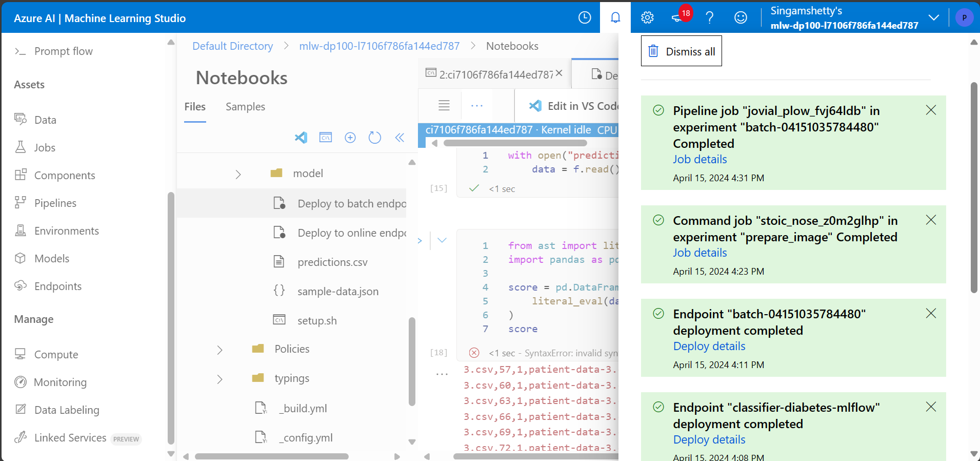Open Job details for stoic_nose command job
Viewport: 980px width, 461px height.
(x=700, y=253)
